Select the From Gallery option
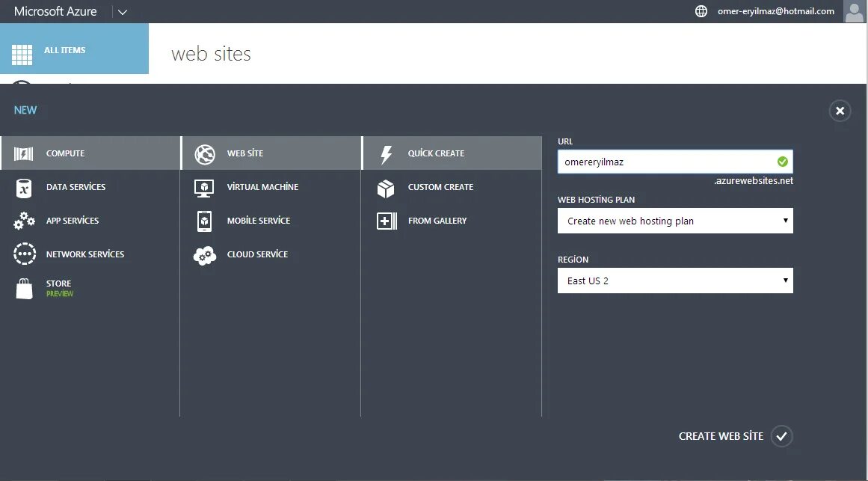This screenshot has height=481, width=868. [x=452, y=221]
